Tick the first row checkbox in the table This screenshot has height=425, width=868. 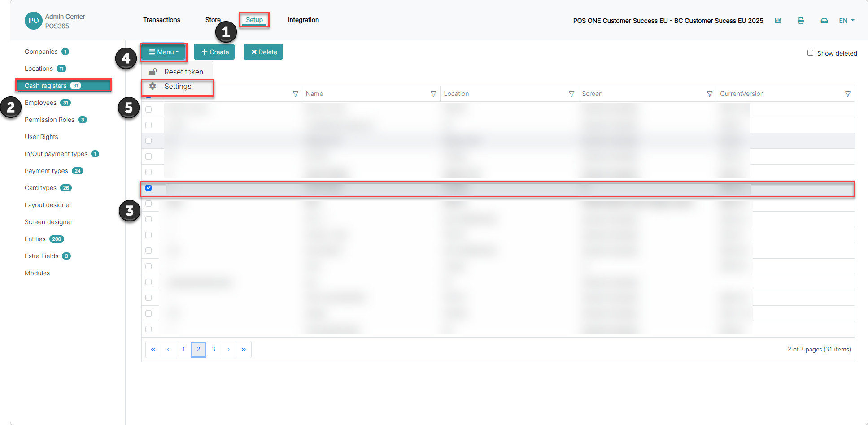pos(148,109)
